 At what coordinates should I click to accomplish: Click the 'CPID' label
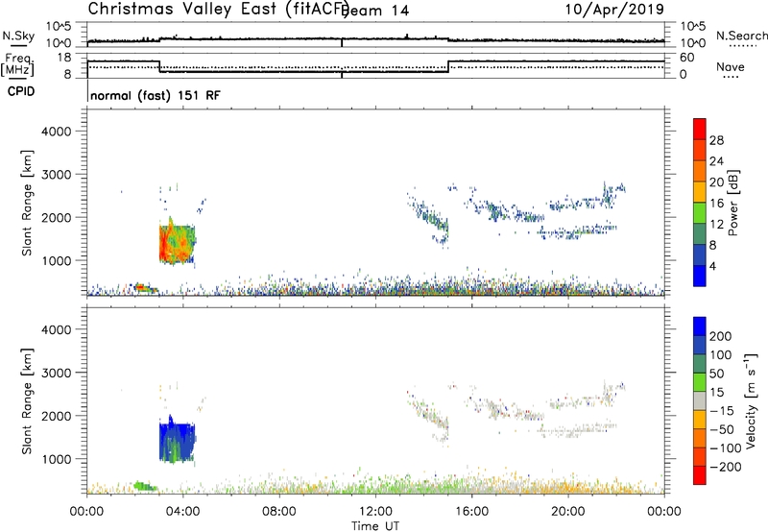pyautogui.click(x=21, y=91)
